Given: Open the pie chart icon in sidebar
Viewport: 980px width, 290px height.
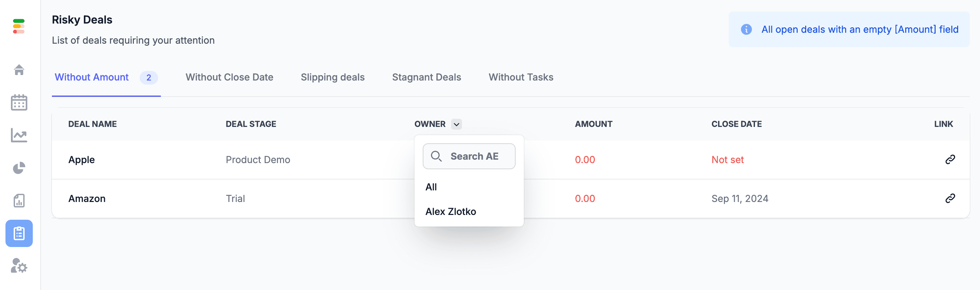Looking at the screenshot, I should [19, 168].
